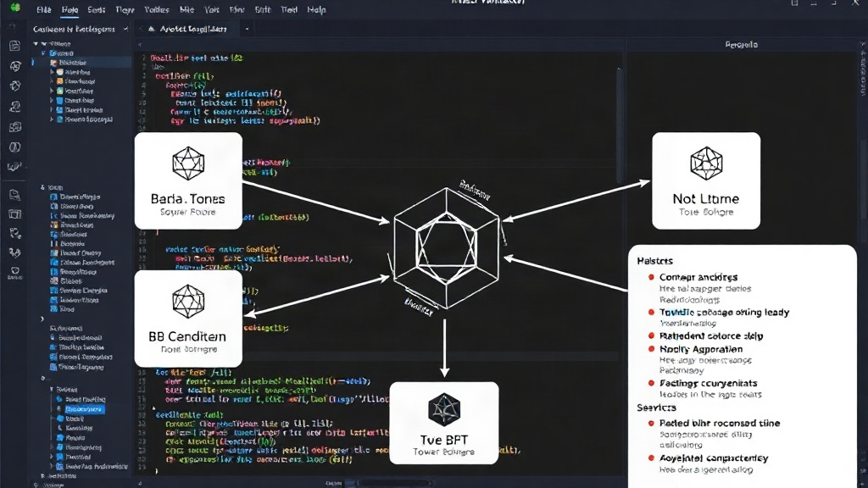Open the BB Cenditem card
The width and height of the screenshot is (868, 488).
point(188,319)
